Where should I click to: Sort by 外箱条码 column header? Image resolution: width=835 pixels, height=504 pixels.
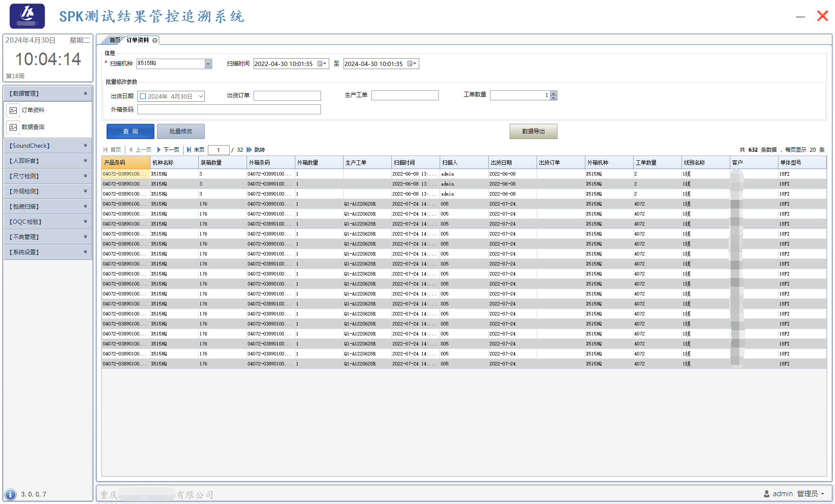pyautogui.click(x=271, y=162)
